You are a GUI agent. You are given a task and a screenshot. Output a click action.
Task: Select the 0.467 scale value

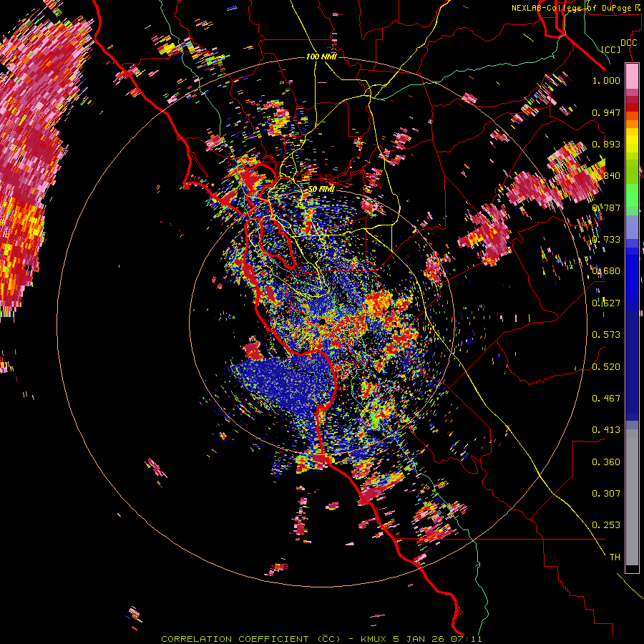(x=606, y=399)
